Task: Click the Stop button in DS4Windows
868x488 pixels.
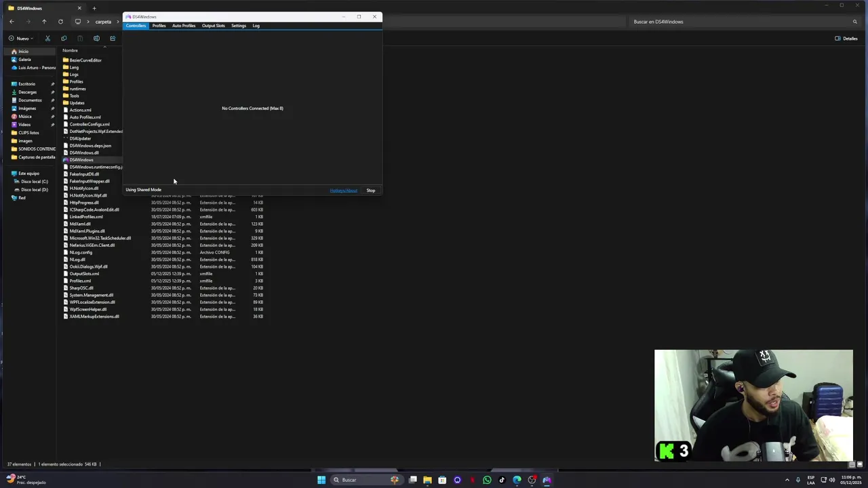Action: [x=371, y=190]
